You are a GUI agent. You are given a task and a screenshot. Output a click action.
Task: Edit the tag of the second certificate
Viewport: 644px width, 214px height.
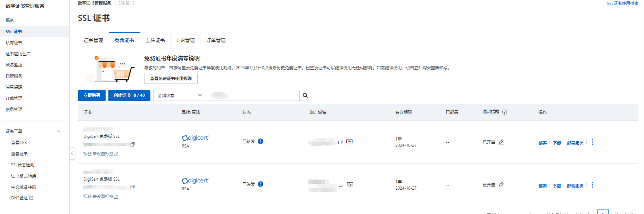(116, 197)
